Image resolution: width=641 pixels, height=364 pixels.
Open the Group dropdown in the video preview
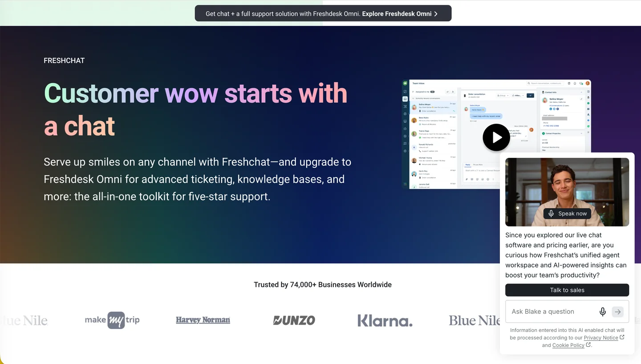coord(503,95)
